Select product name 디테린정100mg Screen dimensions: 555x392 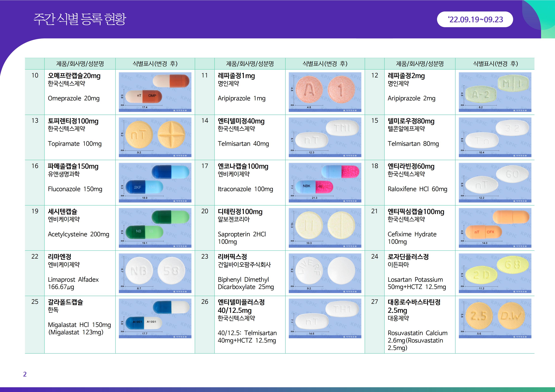click(240, 212)
